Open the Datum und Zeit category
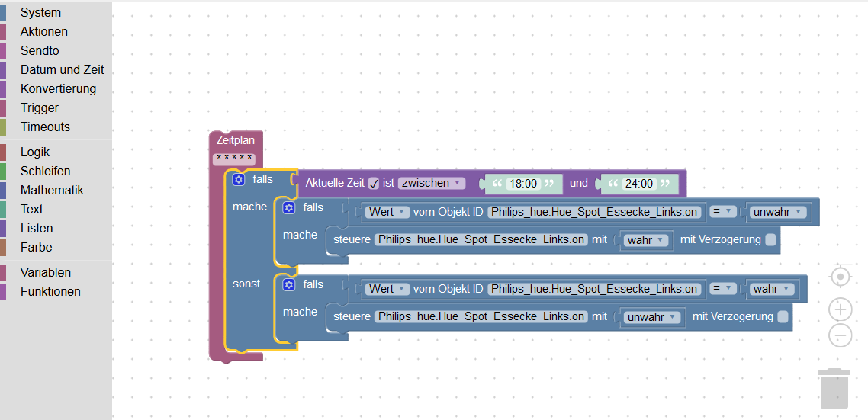The image size is (868, 420). coord(56,69)
